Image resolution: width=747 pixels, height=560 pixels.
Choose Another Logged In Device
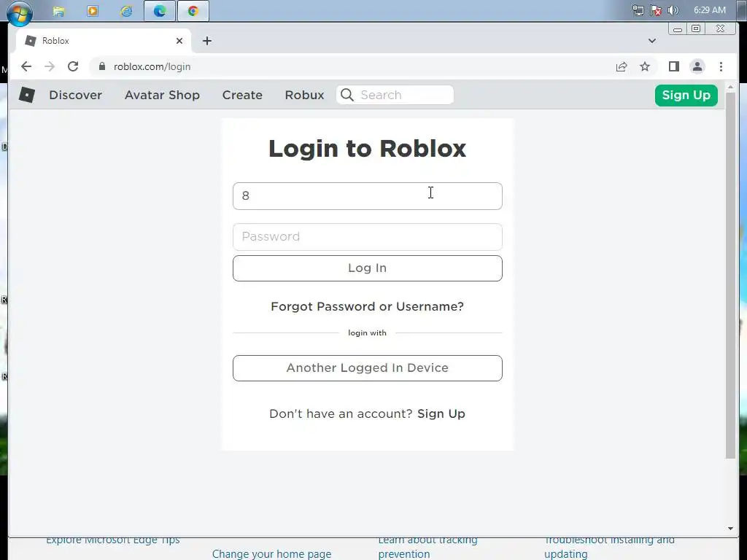pyautogui.click(x=368, y=368)
